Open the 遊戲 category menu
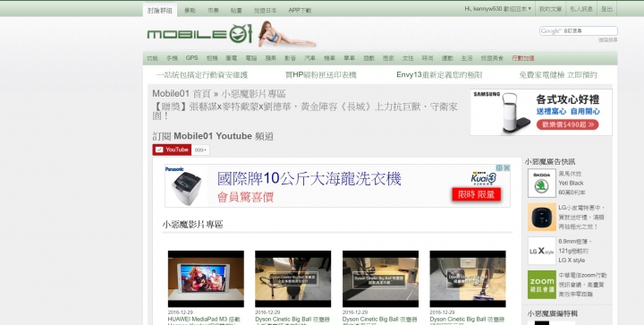The height and width of the screenshot is (325, 644). pyautogui.click(x=369, y=58)
